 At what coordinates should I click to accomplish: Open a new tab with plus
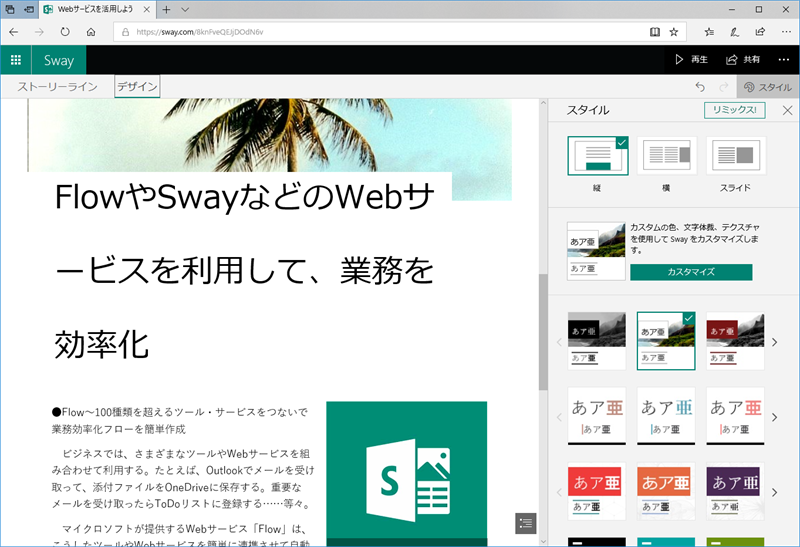[166, 9]
